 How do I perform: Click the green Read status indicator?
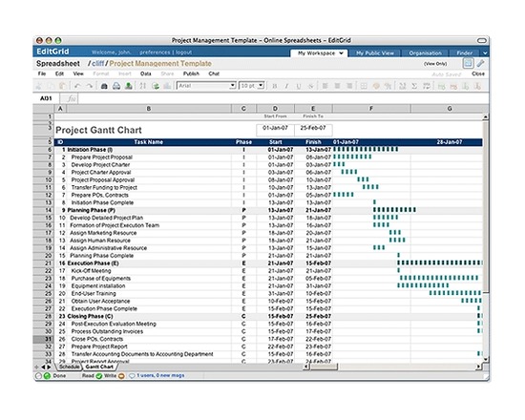pos(98,376)
